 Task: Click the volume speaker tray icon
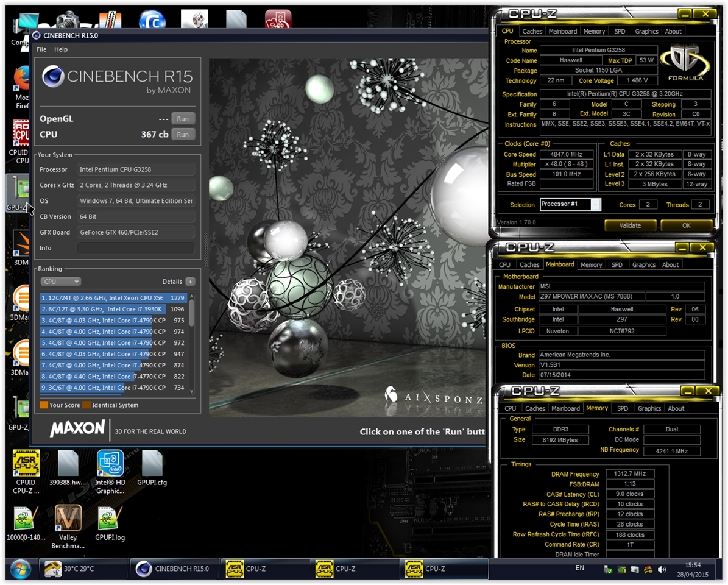click(x=662, y=569)
